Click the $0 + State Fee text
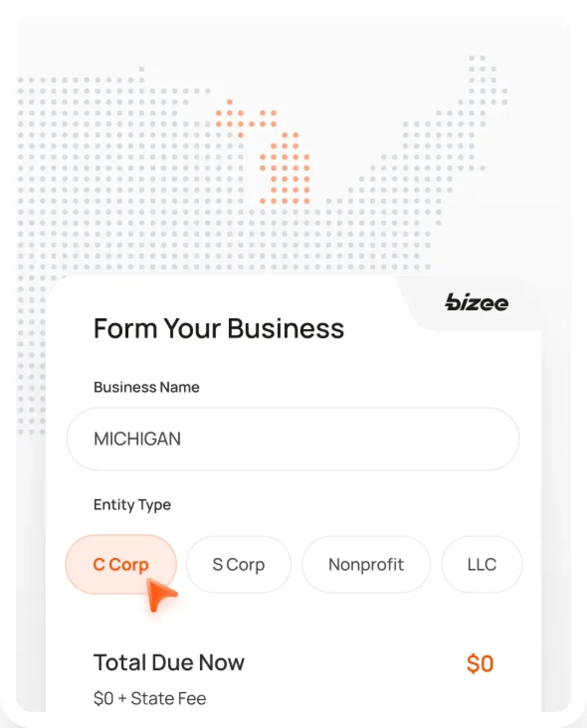The image size is (587, 728). coord(150,698)
